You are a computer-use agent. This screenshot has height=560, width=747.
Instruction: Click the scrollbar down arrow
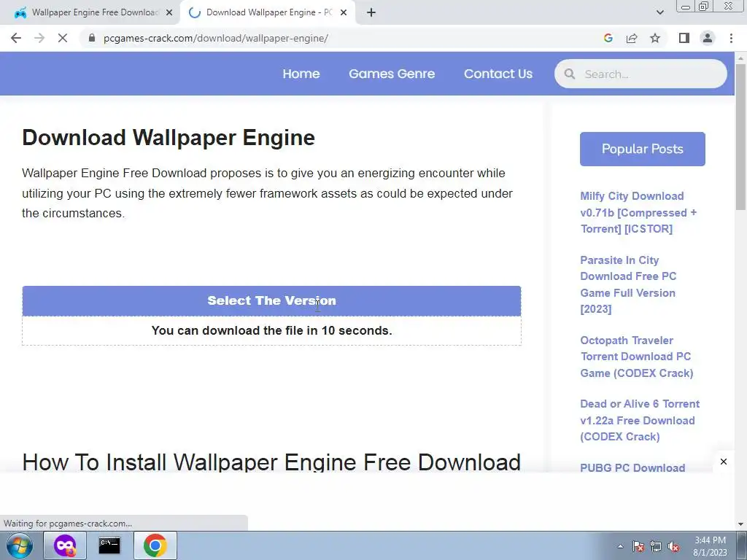(x=740, y=524)
